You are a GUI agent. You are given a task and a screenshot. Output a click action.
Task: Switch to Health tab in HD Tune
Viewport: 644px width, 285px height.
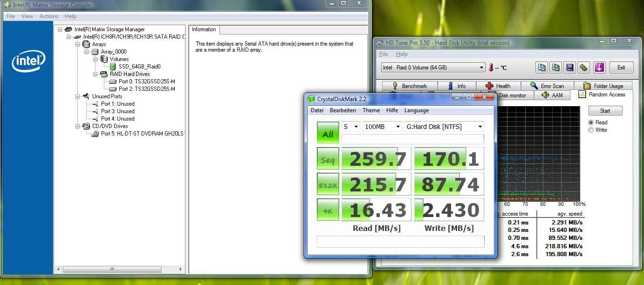[498, 86]
